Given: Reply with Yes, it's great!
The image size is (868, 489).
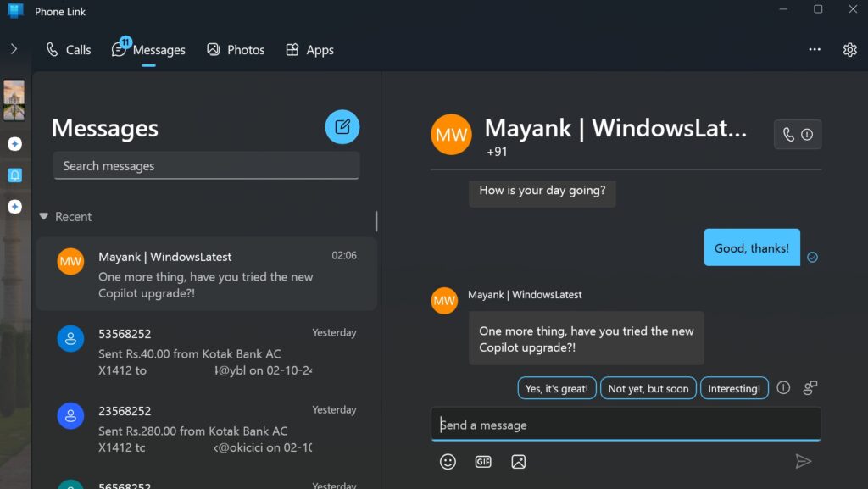Looking at the screenshot, I should (x=557, y=387).
